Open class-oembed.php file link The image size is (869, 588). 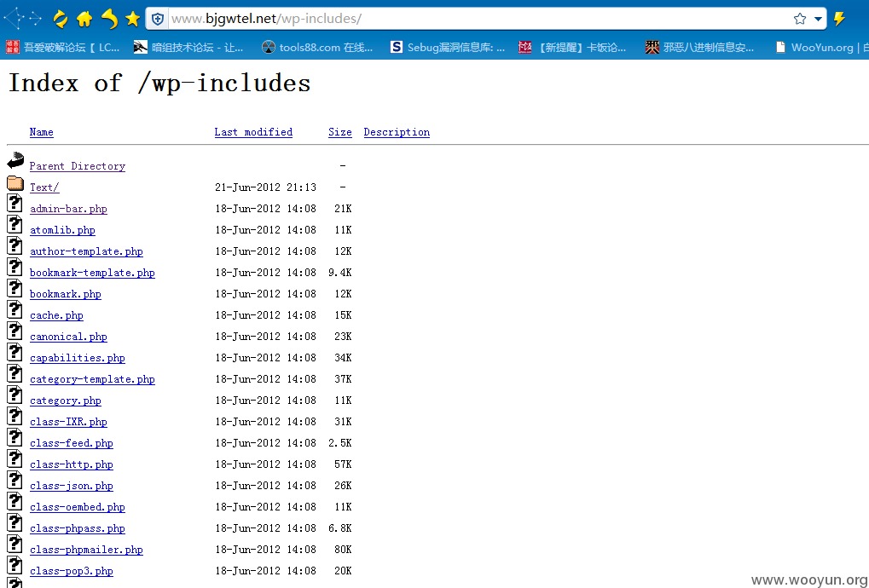78,507
